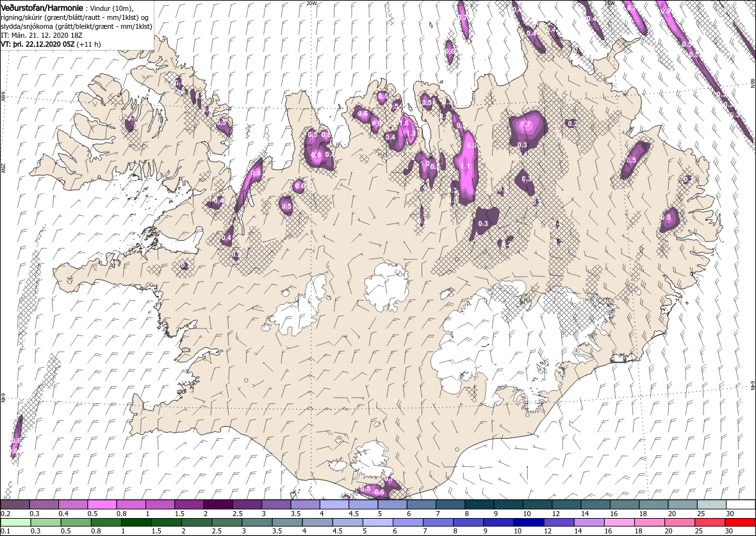
Task: Click the 'Veðurstofan/Harmonie' title text
Action: pyautogui.click(x=42, y=8)
